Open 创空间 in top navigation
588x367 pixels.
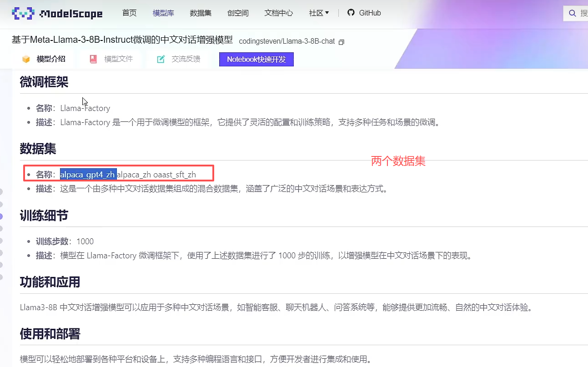[x=238, y=13]
